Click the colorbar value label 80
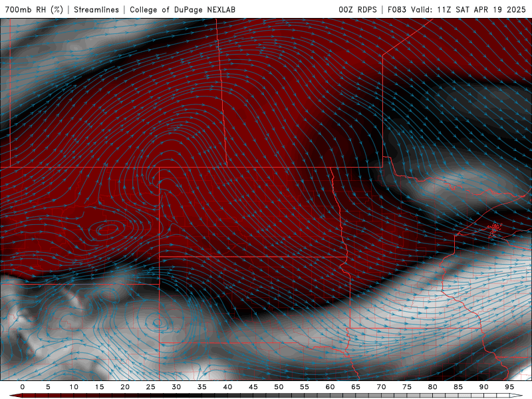The width and height of the screenshot is (532, 399). [x=432, y=387]
